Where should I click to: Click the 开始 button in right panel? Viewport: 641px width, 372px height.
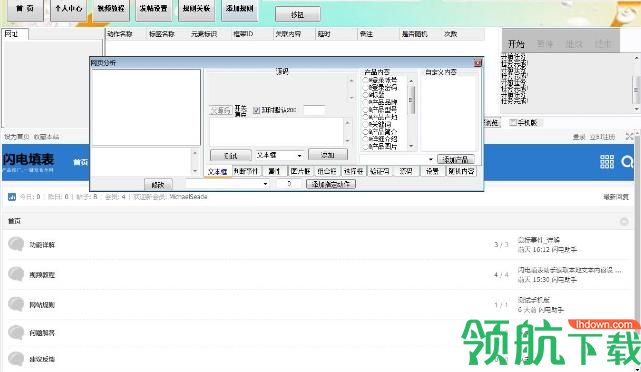coord(516,44)
